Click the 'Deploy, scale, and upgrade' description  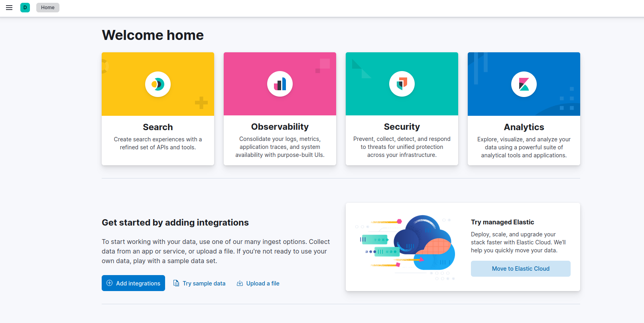[x=518, y=242]
